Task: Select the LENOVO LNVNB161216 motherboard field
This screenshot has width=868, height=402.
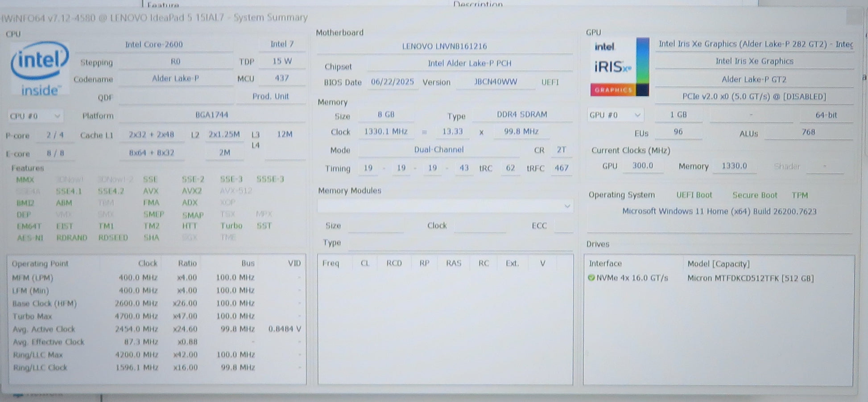Action: click(444, 46)
